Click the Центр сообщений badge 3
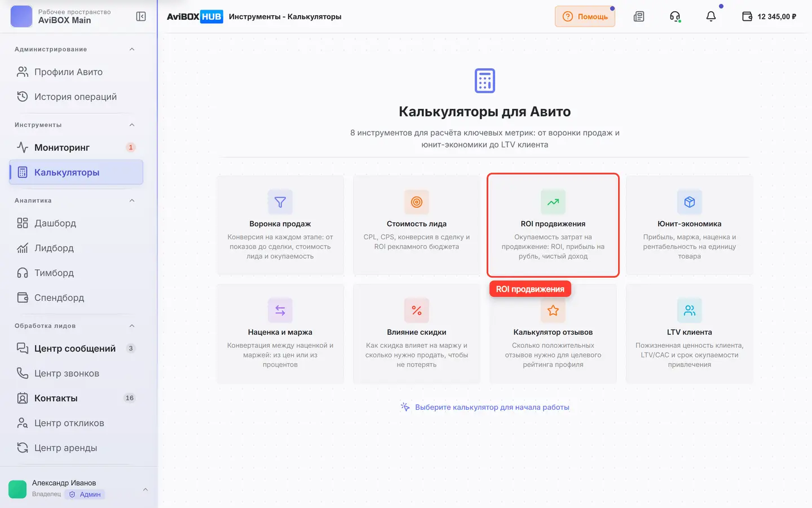Viewport: 812px width, 508px height. 131,348
